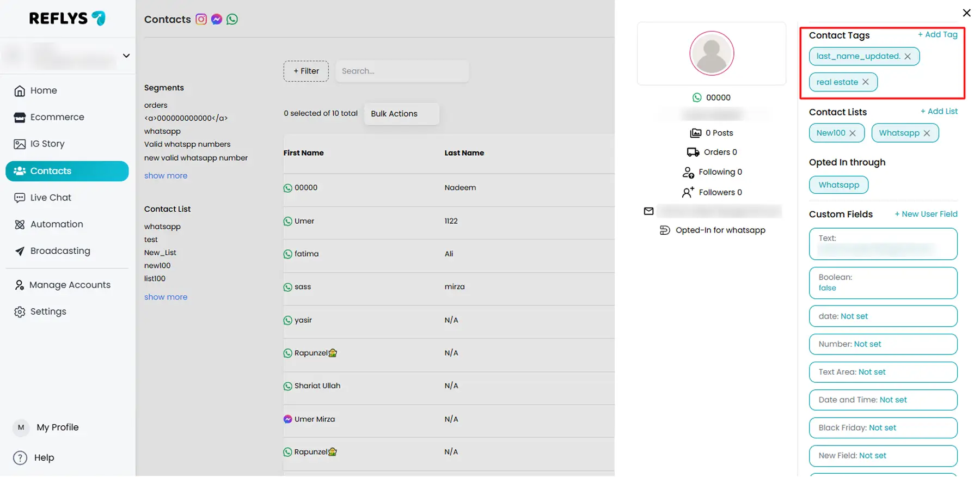980x477 pixels.
Task: Open the Bulk Actions dropdown
Action: (401, 114)
